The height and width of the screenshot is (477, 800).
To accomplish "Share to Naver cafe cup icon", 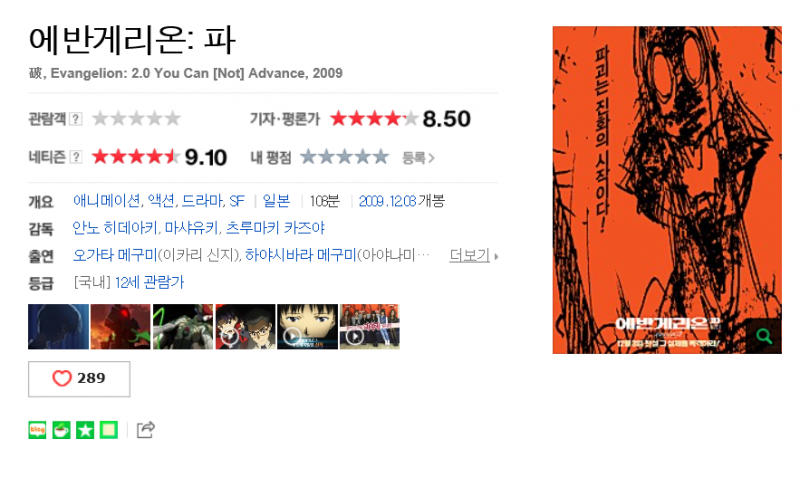I will point(61,430).
